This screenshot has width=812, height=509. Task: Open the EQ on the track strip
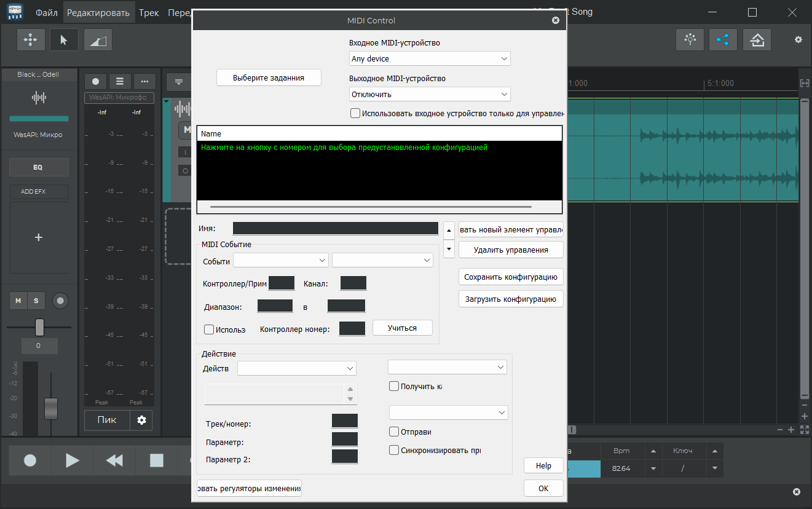tap(39, 167)
